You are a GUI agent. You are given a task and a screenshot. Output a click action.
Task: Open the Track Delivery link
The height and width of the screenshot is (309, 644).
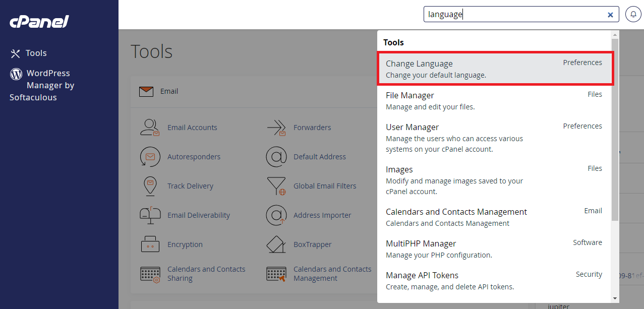(x=190, y=186)
